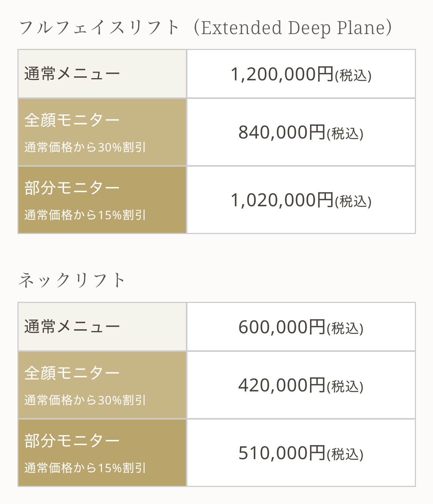Click the (税込) text beside 1,200,000円

tap(353, 76)
